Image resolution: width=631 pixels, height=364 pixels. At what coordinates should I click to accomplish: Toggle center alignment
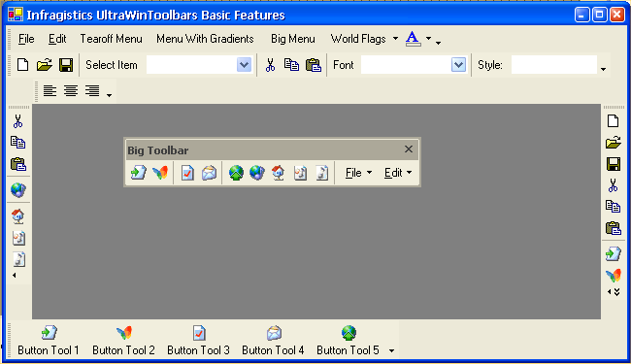point(71,91)
